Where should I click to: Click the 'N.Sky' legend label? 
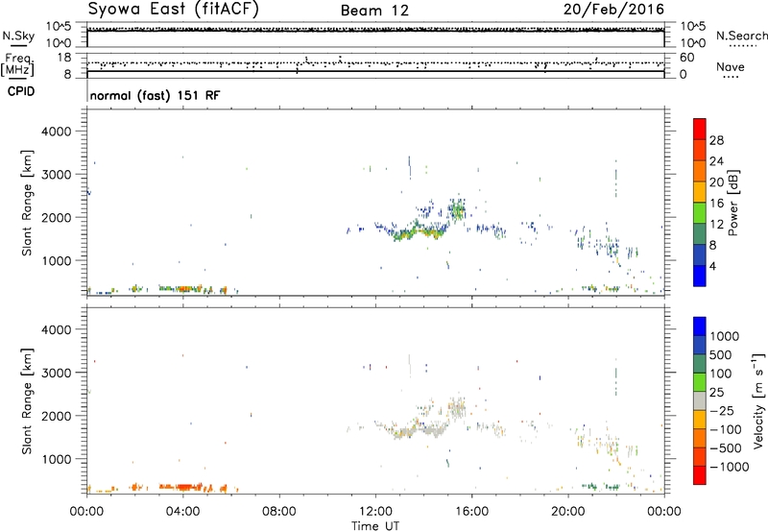18,36
